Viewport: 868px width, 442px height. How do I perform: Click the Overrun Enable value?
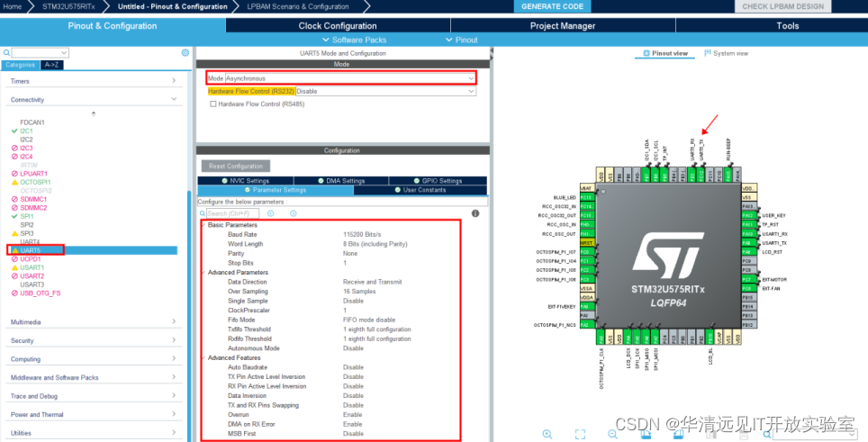pos(352,415)
